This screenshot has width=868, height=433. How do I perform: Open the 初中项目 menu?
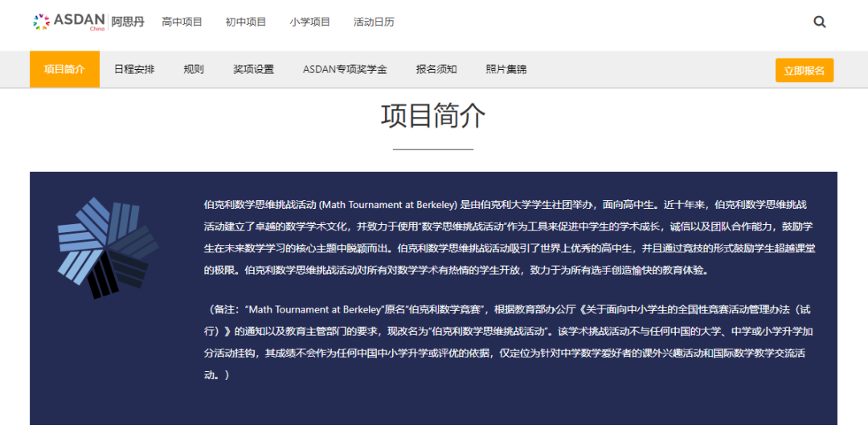246,22
